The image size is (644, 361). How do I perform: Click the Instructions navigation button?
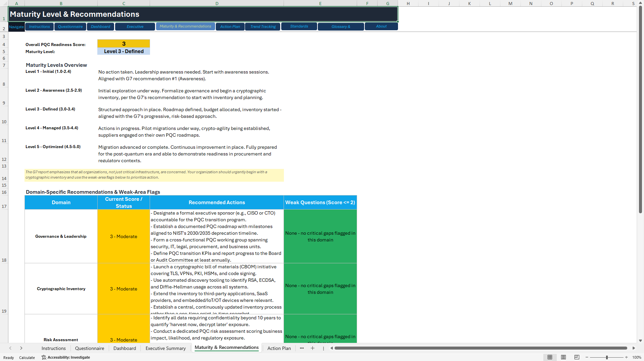39,27
